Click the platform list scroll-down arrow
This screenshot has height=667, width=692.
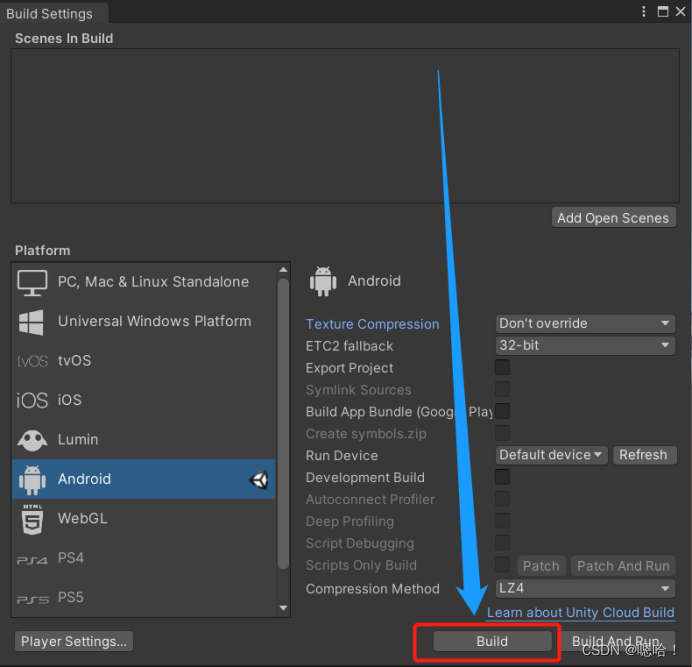point(283,608)
